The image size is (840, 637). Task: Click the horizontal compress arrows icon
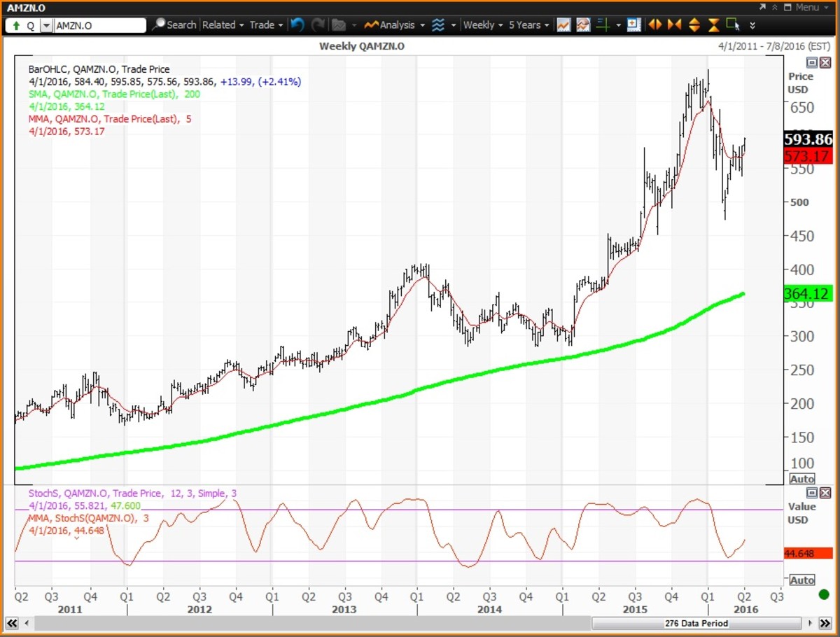click(x=674, y=25)
